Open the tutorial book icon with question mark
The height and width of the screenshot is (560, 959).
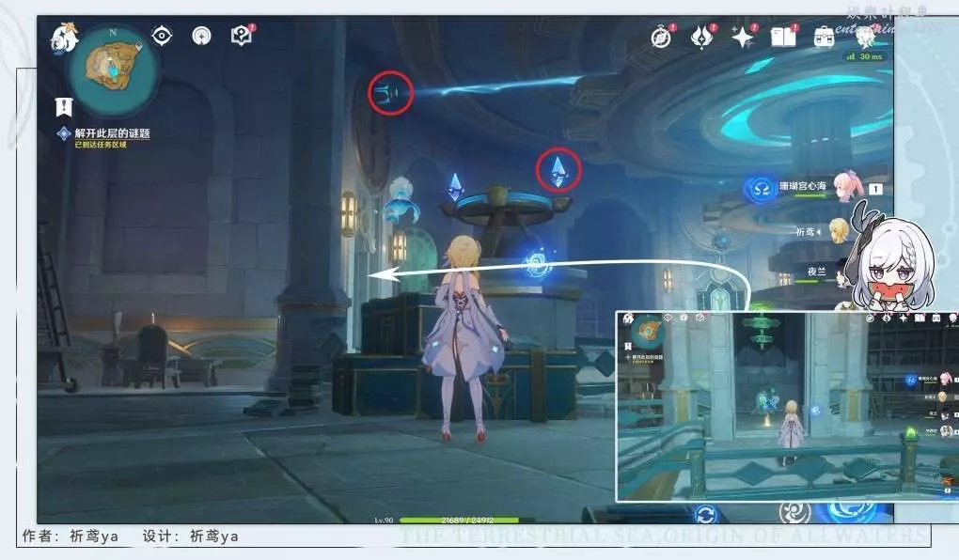point(243,36)
